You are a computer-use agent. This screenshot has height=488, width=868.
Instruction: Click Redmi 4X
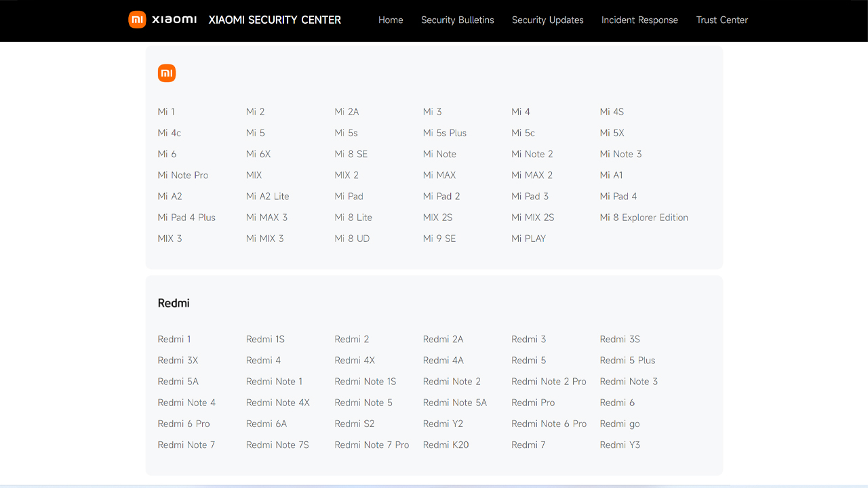[355, 360]
